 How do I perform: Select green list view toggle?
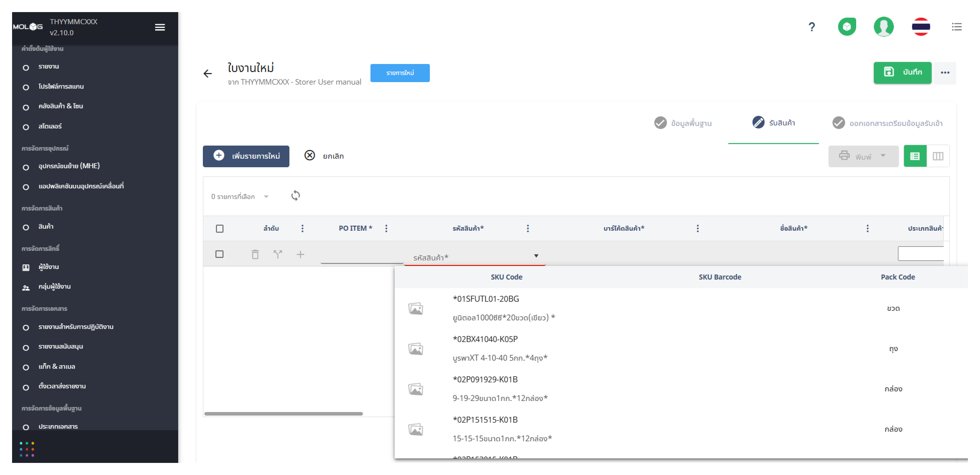(915, 156)
